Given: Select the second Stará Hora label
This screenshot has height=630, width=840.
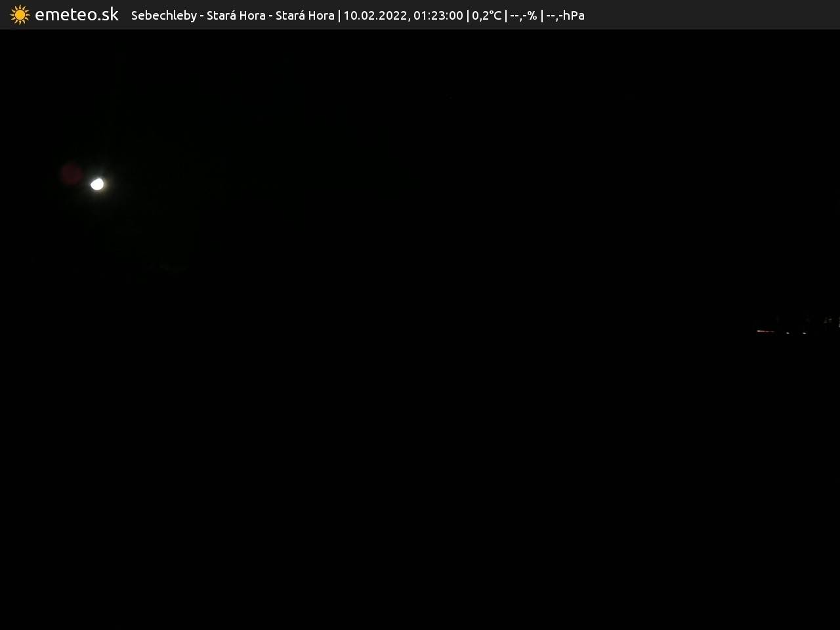Looking at the screenshot, I should (x=304, y=15).
